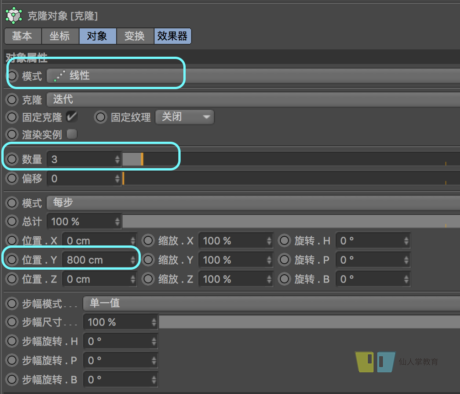Toggle the keyframe circle beside 步幅旋转 . B
460x394 pixels.
pos(12,380)
